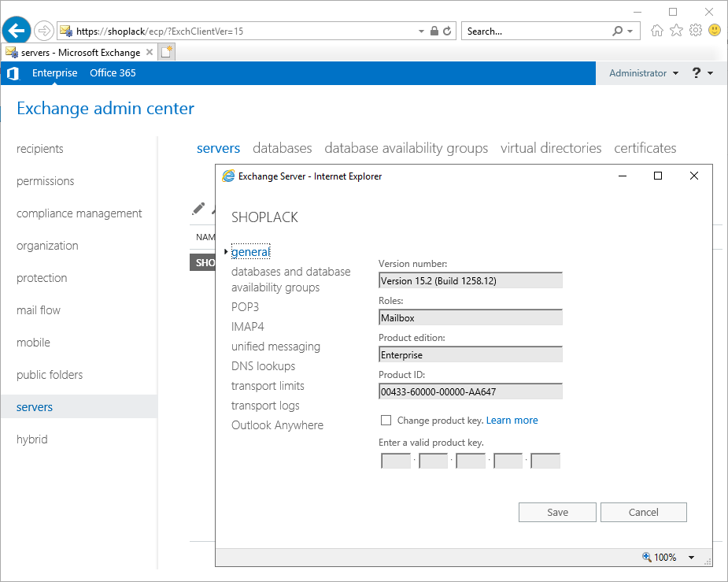728x582 pixels.
Task: Open the browser Tools gear icon
Action: click(695, 31)
